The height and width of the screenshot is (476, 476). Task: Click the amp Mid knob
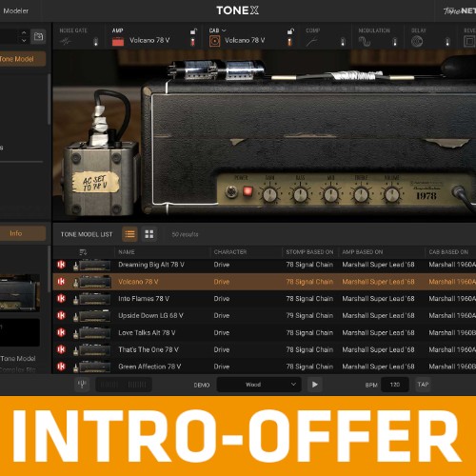(x=330, y=194)
